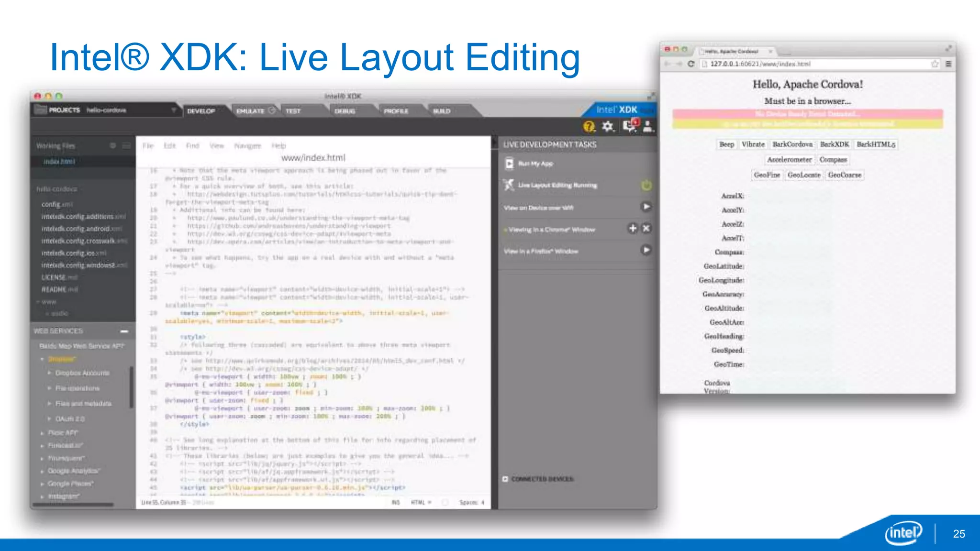
Task: Reload the page in the Chrome window
Action: (x=691, y=64)
